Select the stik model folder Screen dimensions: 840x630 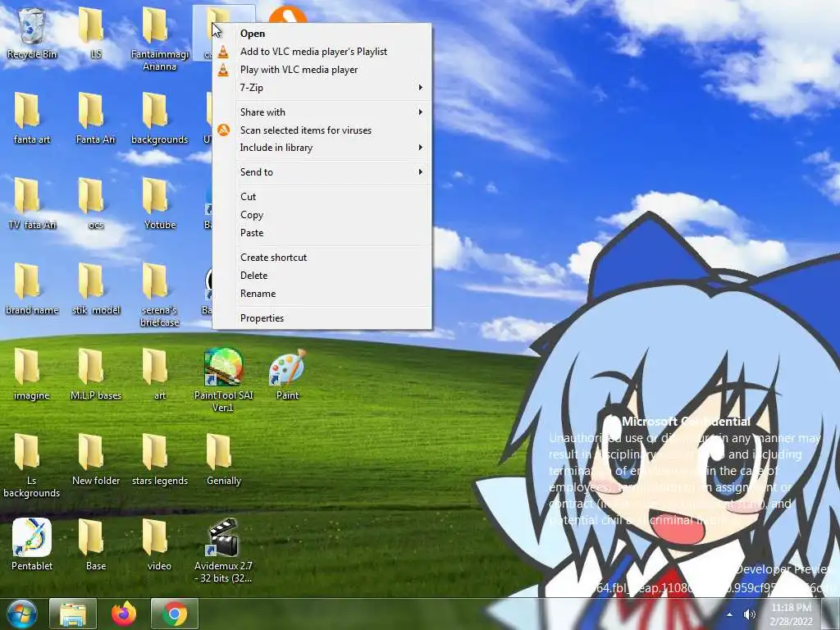[x=95, y=289]
